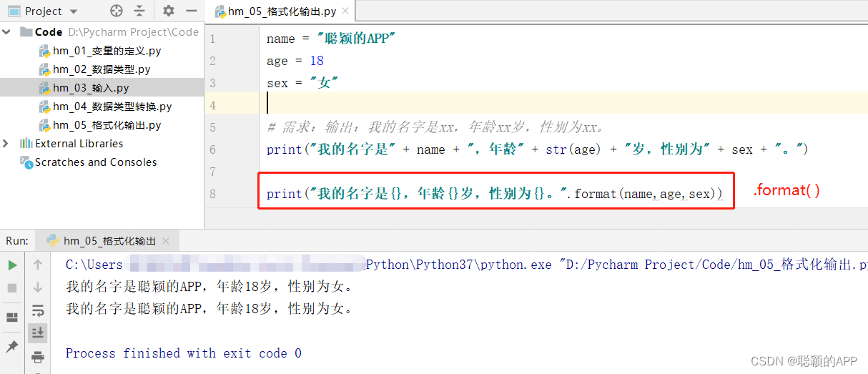
Task: Click the print .format statement on line 8
Action: [495, 194]
